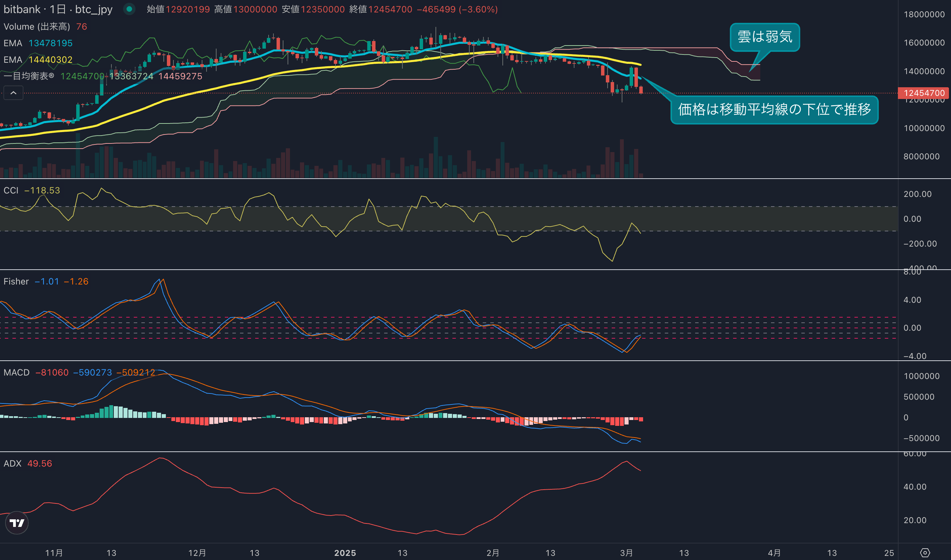The image size is (951, 560).
Task: Click the TradingView logo badge
Action: 17,523
